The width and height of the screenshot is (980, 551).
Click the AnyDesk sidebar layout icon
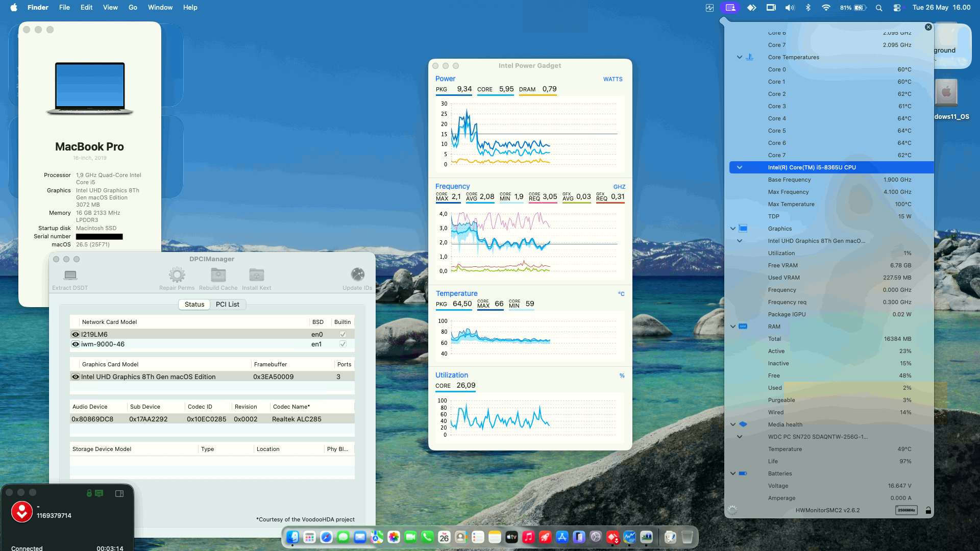pos(119,493)
